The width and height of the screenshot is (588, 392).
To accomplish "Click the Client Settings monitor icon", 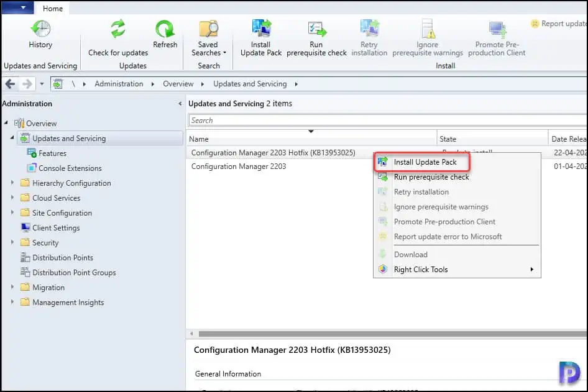I will coord(25,227).
